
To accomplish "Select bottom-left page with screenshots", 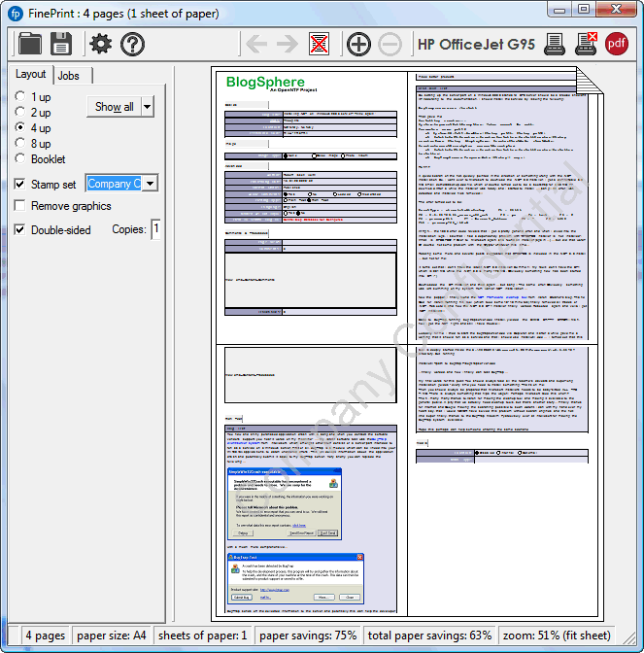I will pyautogui.click(x=312, y=480).
